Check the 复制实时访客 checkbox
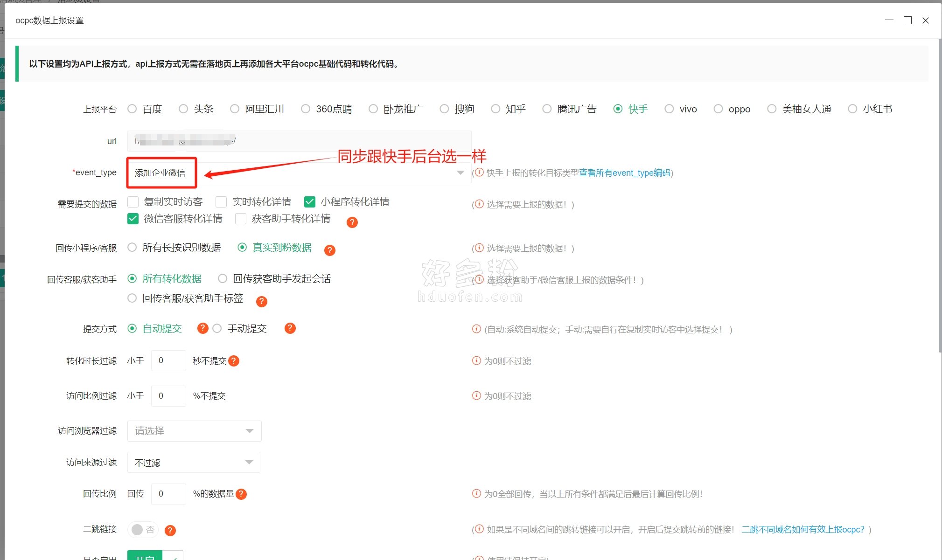 point(133,201)
